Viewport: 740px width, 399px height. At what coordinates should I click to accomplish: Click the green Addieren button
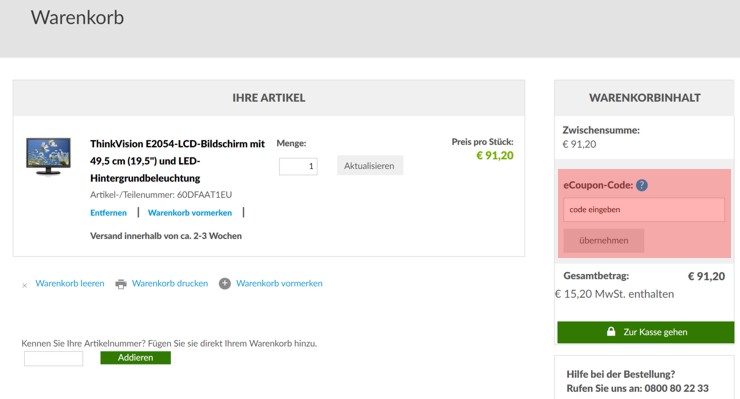tap(135, 357)
